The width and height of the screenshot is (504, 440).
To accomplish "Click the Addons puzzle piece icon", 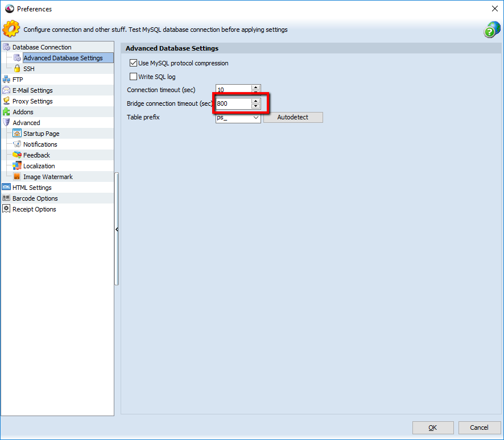I will [x=6, y=112].
